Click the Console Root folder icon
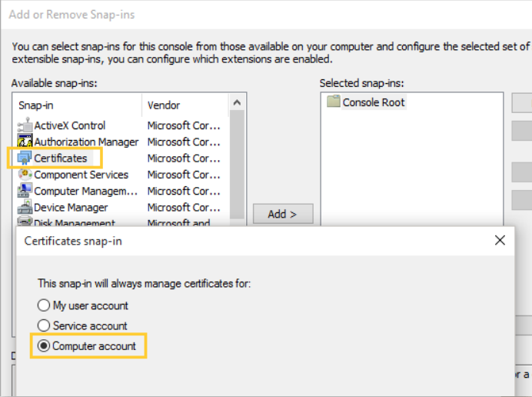 pyautogui.click(x=333, y=102)
